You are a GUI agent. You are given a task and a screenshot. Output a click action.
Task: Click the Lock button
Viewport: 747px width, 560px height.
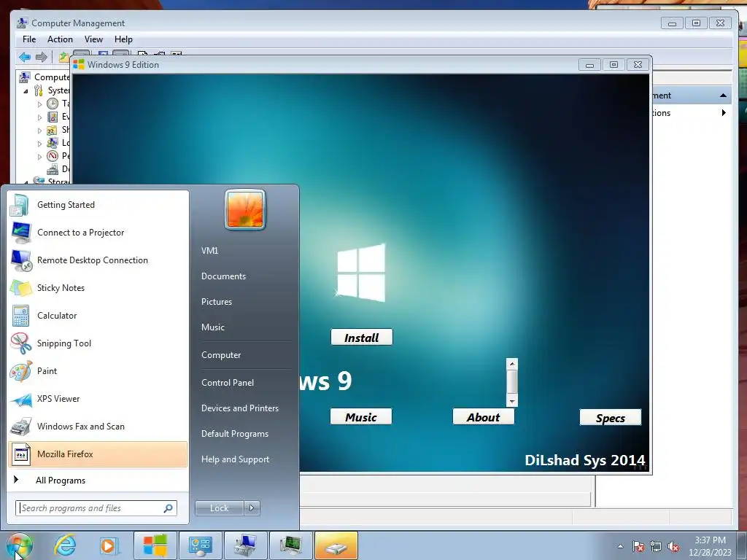219,508
